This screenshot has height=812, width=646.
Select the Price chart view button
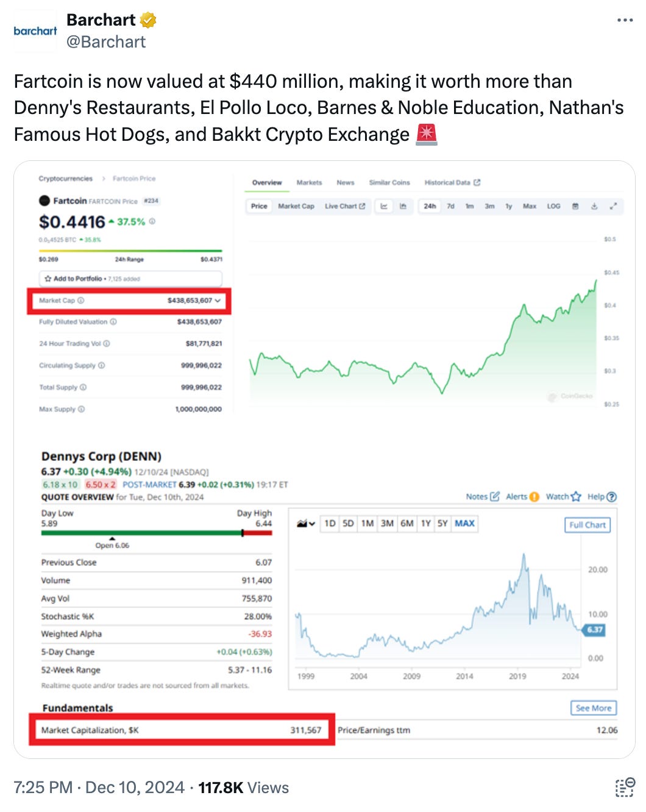(259, 206)
